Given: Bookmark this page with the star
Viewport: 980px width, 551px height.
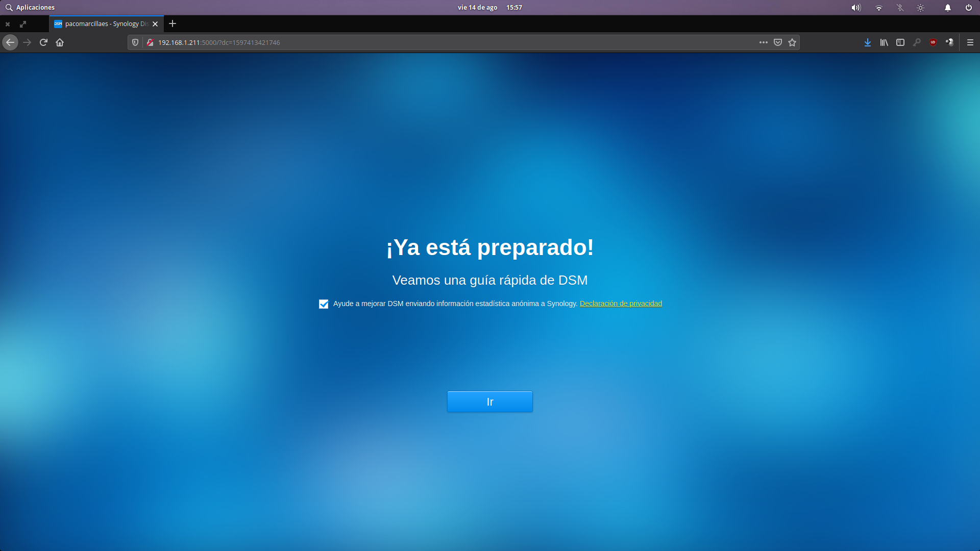Looking at the screenshot, I should 792,43.
